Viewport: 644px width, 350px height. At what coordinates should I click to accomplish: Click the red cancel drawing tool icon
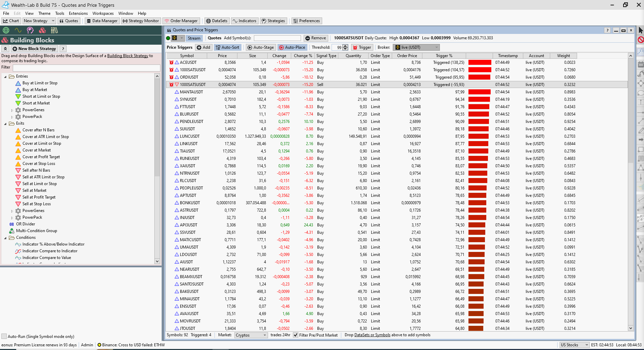point(641,40)
